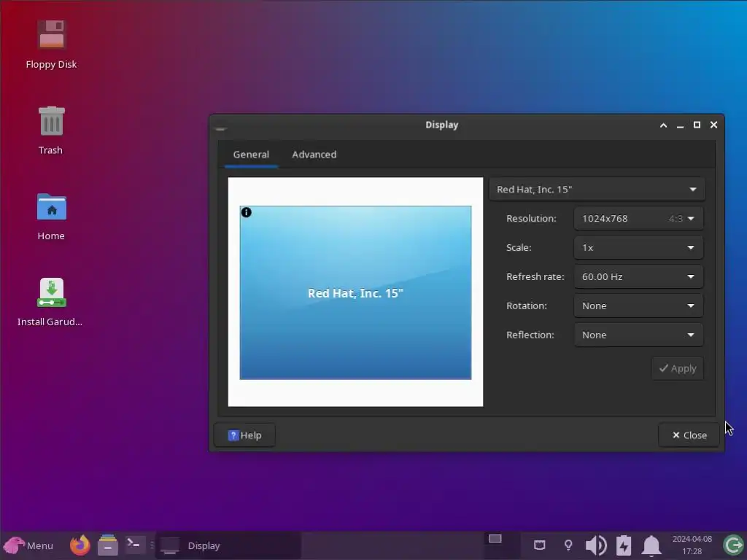Image resolution: width=747 pixels, height=560 pixels.
Task: Click the panel separator handle next to terminal
Action: (152, 545)
